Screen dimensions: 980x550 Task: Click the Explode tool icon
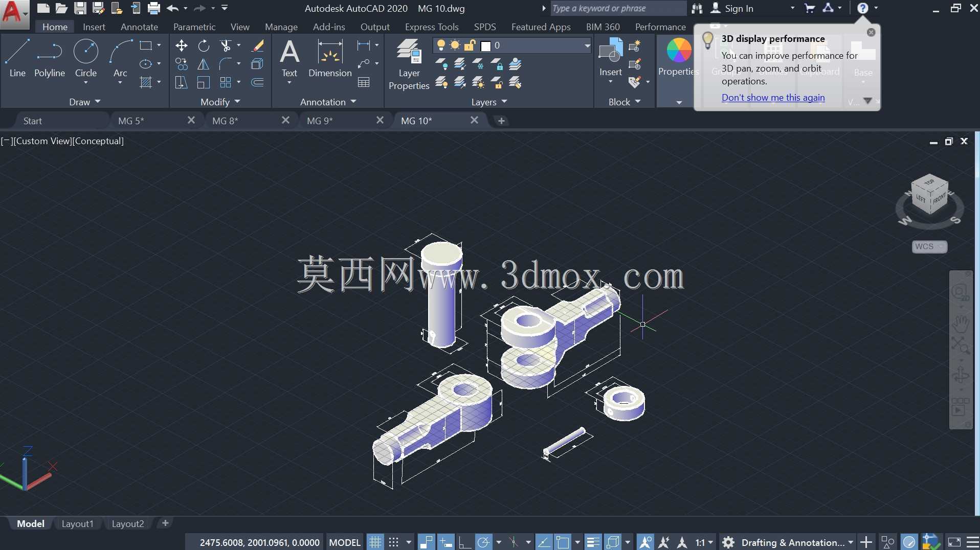258,64
